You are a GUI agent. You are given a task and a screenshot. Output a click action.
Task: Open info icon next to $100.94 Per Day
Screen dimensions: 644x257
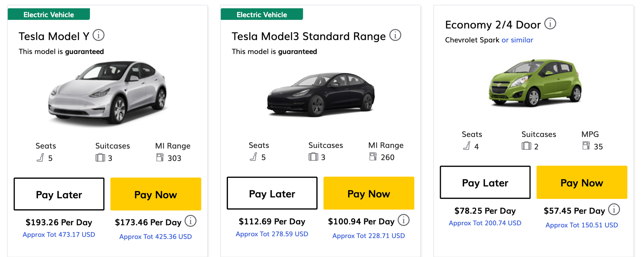[404, 221]
